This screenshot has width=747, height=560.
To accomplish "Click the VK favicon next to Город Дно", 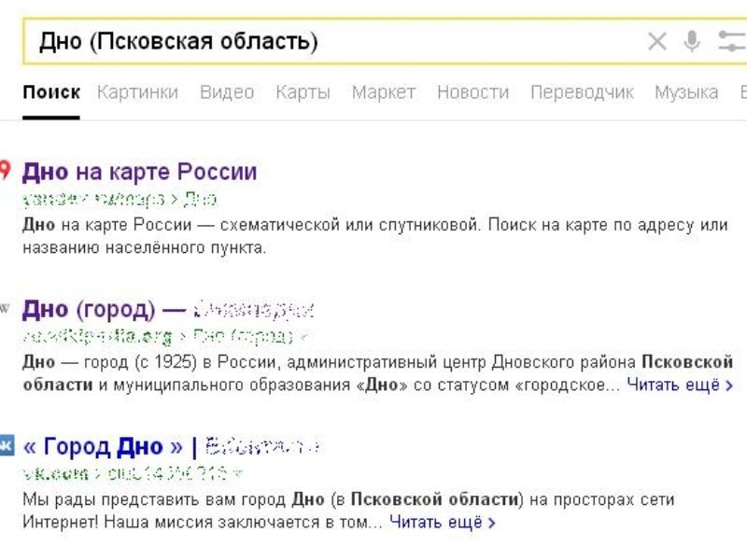I will click(6, 444).
